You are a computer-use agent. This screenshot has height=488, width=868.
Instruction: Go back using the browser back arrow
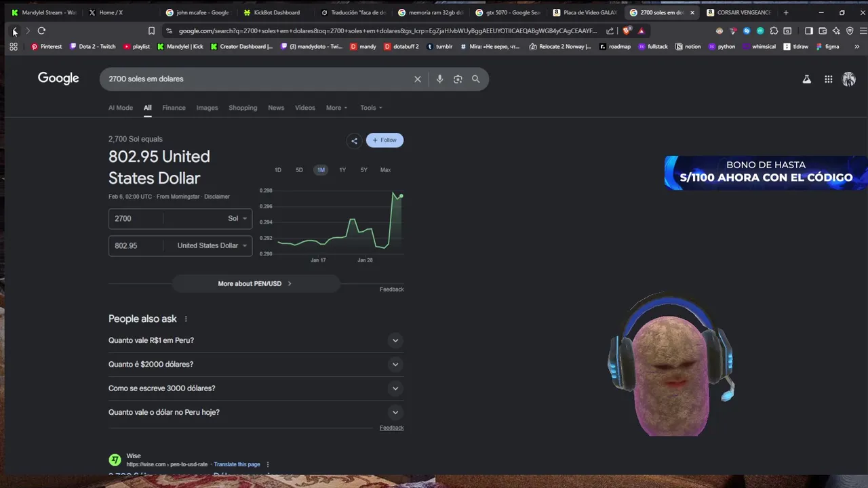14,30
